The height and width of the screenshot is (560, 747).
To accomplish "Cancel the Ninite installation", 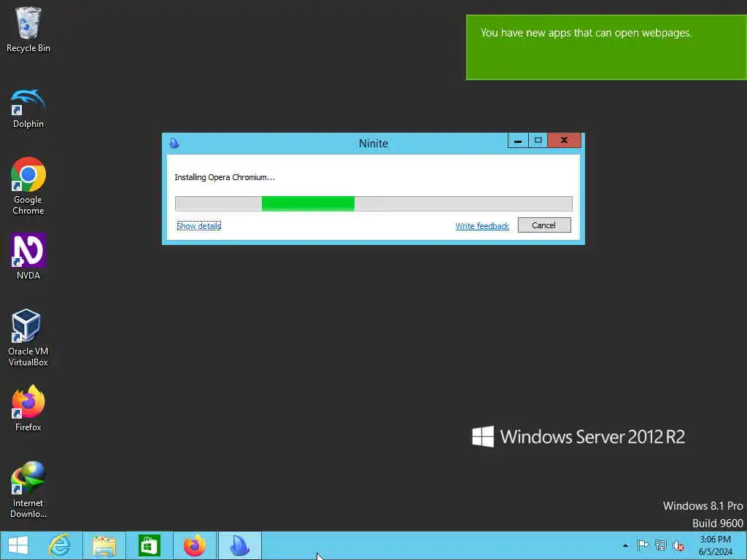I will 544,225.
